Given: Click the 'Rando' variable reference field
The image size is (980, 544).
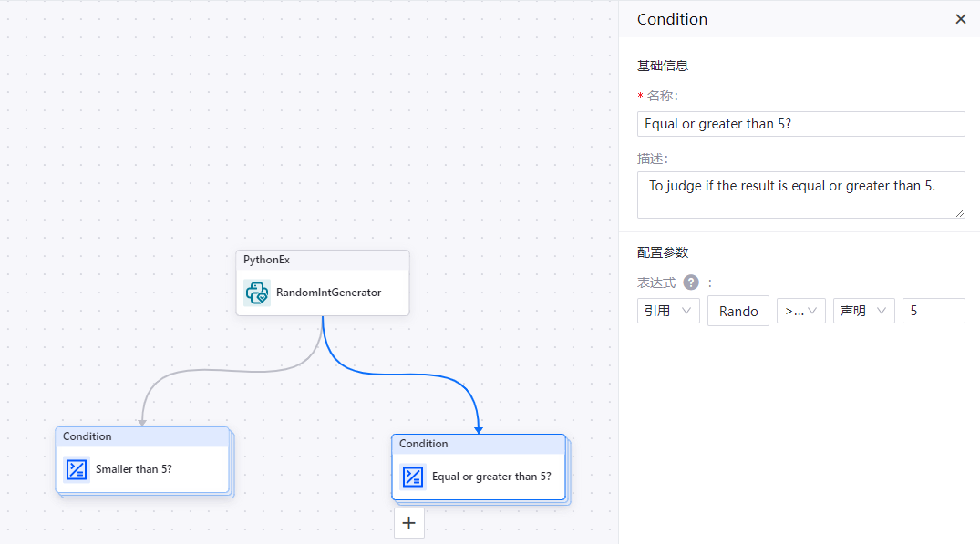Looking at the screenshot, I should click(x=738, y=311).
